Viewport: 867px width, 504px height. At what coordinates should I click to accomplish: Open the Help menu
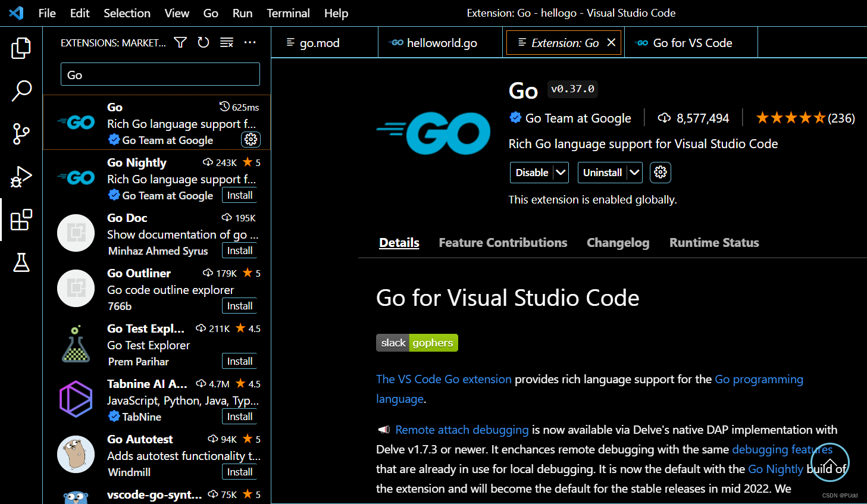click(x=336, y=13)
